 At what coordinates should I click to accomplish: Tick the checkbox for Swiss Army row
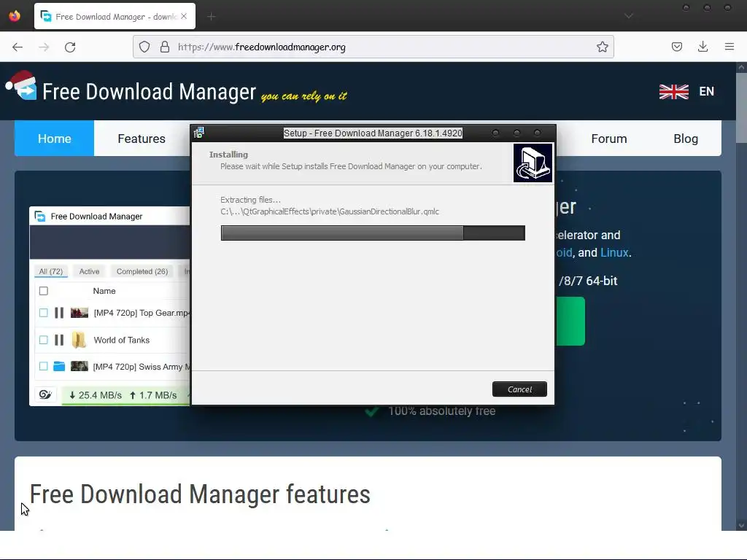(x=43, y=366)
